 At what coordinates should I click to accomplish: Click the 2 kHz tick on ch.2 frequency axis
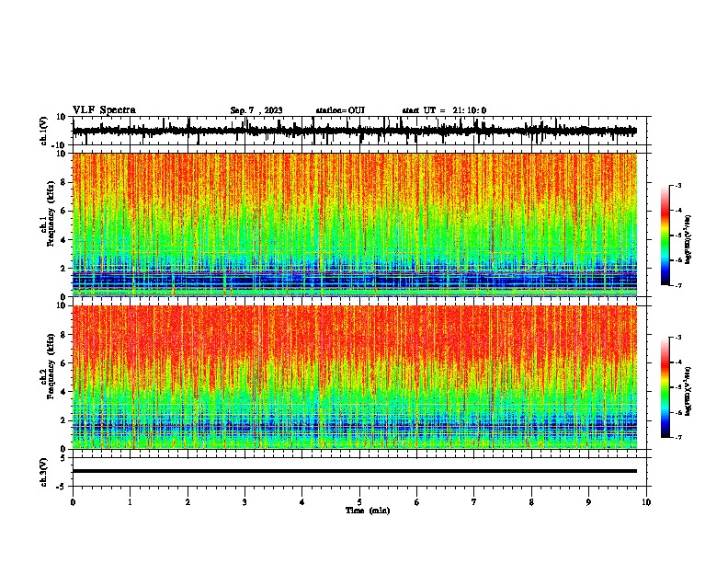pyautogui.click(x=63, y=420)
